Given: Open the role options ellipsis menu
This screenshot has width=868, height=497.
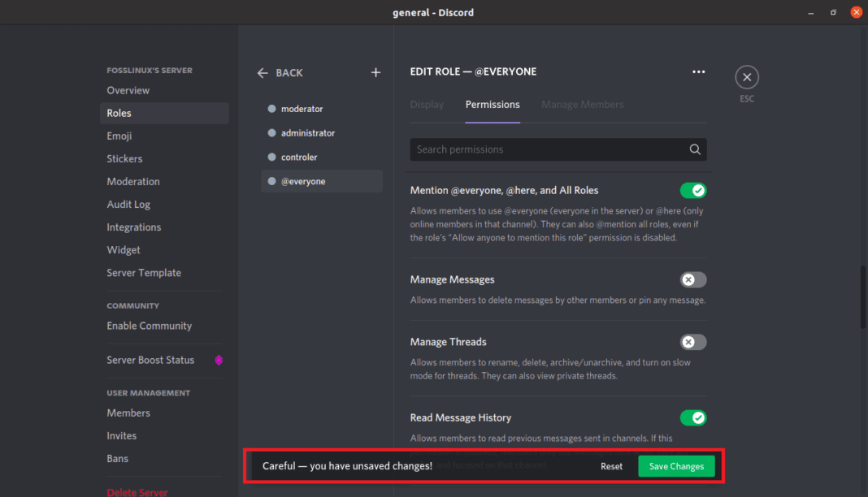Looking at the screenshot, I should coord(698,71).
